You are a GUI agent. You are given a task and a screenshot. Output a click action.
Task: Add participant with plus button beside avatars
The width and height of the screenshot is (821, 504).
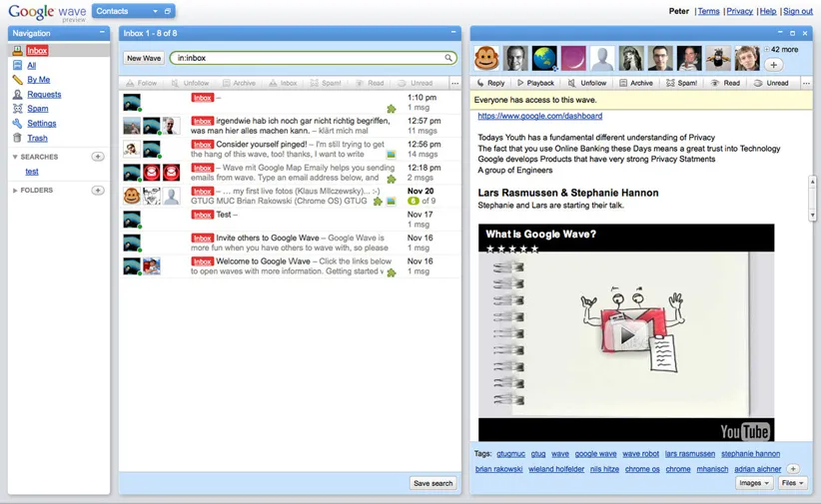pos(775,65)
